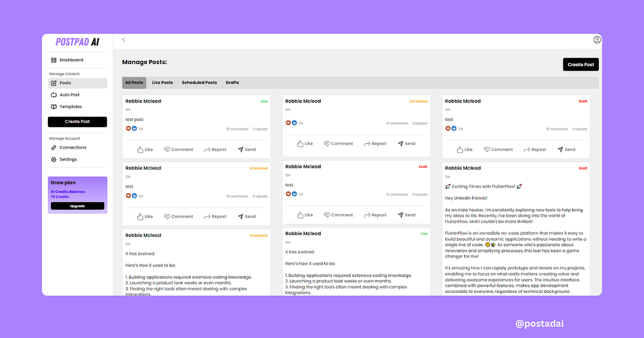
Task: Switch to the All Posts tab
Action: (x=134, y=83)
